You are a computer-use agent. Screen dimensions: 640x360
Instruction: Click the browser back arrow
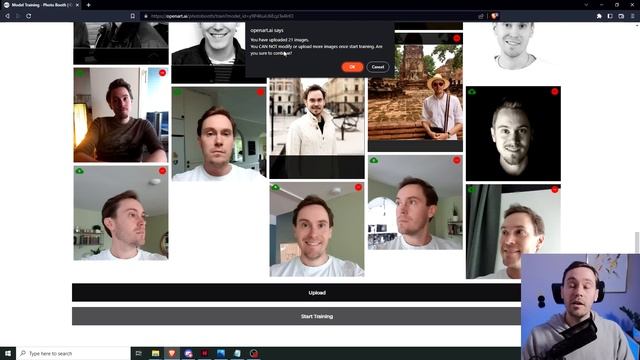tap(7, 16)
